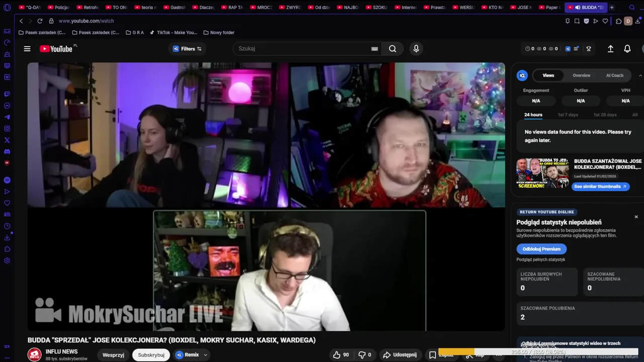
Task: Open the on-screen keyboard in search box
Action: 374,49
